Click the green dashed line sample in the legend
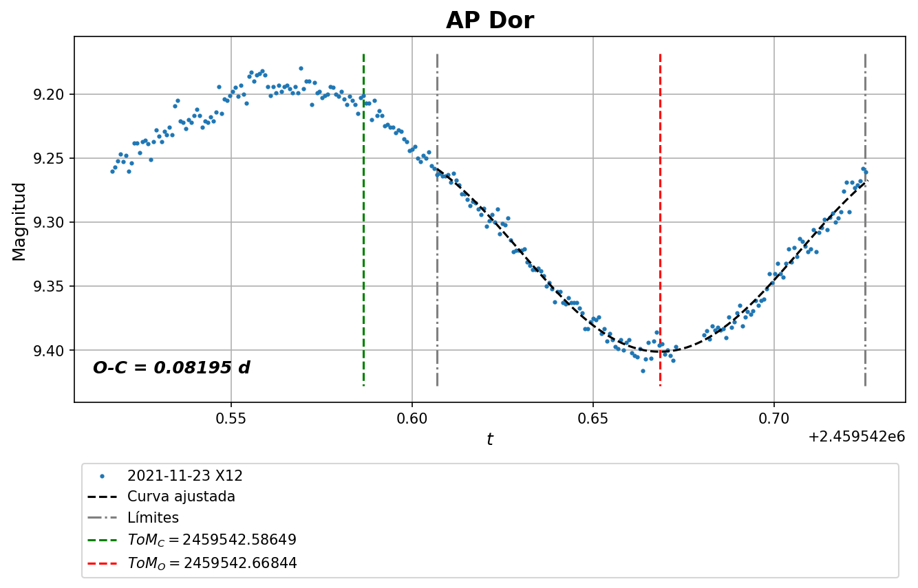Image resolution: width=918 pixels, height=588 pixels. coord(102,540)
